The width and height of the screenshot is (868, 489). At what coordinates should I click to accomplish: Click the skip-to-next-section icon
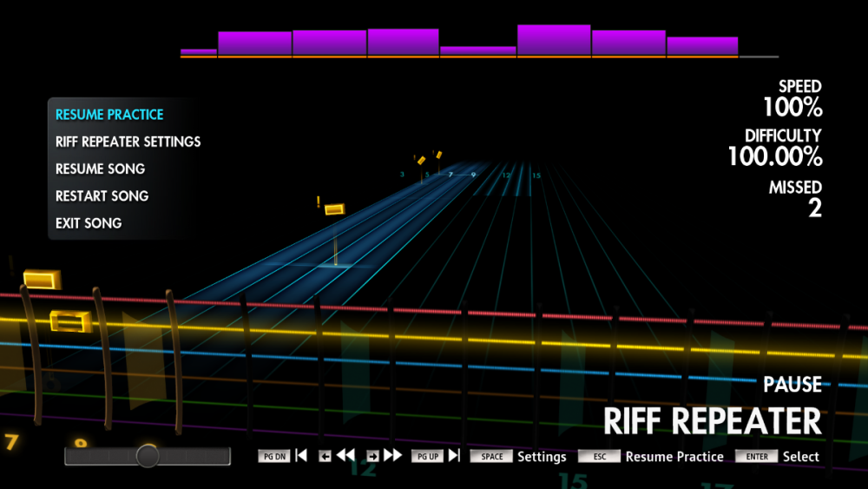pyautogui.click(x=453, y=455)
